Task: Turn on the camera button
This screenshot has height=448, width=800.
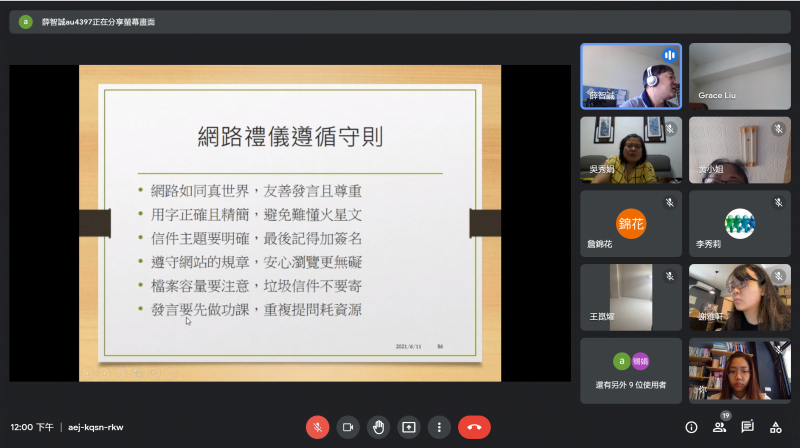Action: pyautogui.click(x=348, y=427)
